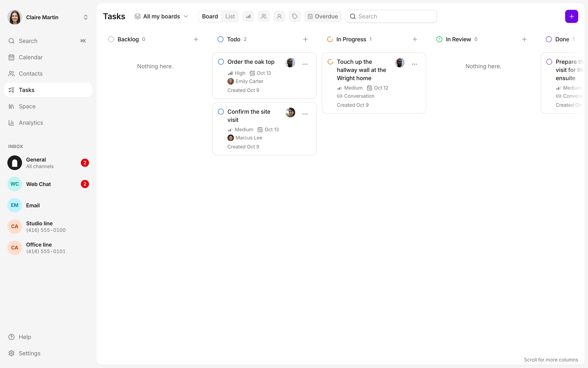The image size is (588, 368).
Task: Toggle the Overdue filter
Action: [x=323, y=16]
